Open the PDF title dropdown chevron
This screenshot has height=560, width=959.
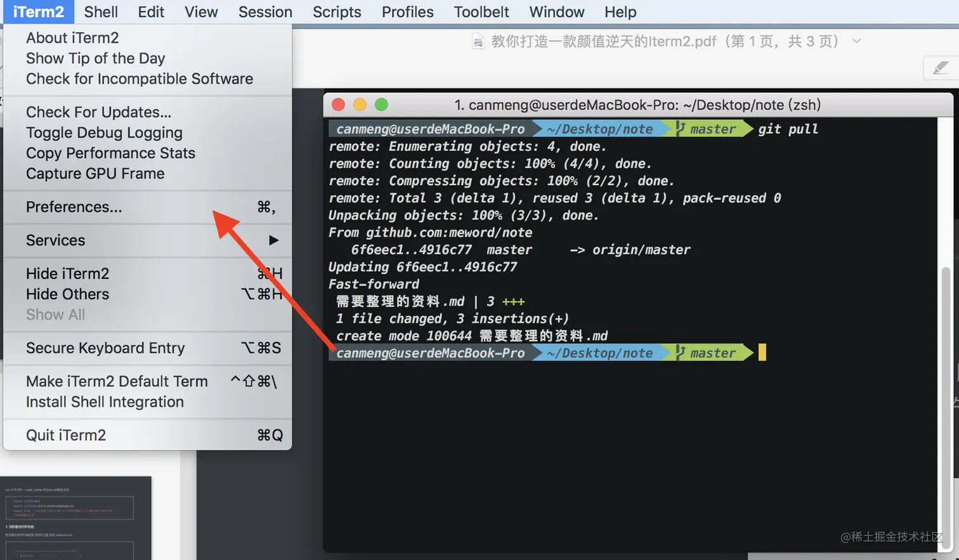pyautogui.click(x=856, y=41)
